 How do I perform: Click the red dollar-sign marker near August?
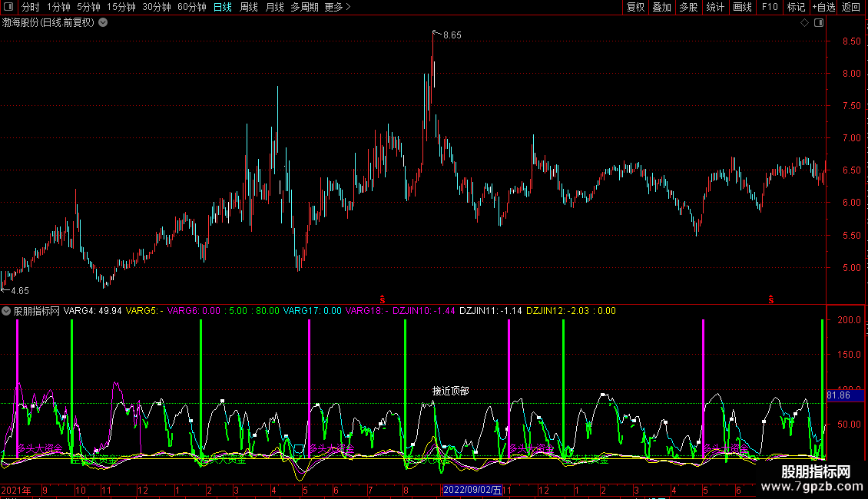(x=382, y=298)
